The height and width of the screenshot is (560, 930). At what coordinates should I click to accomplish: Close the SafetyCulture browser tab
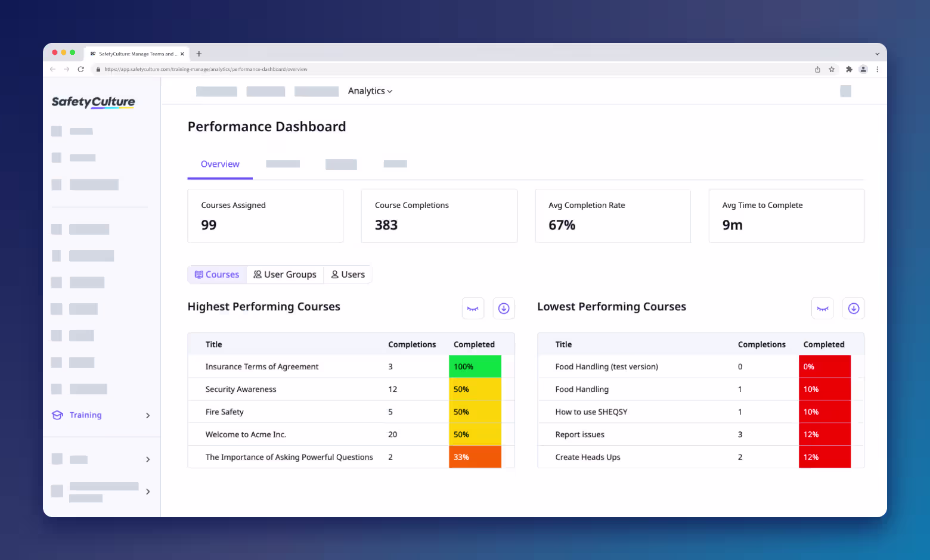click(x=182, y=54)
